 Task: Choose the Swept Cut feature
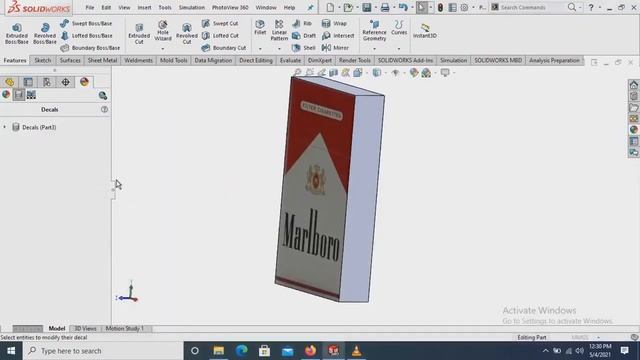coord(220,24)
